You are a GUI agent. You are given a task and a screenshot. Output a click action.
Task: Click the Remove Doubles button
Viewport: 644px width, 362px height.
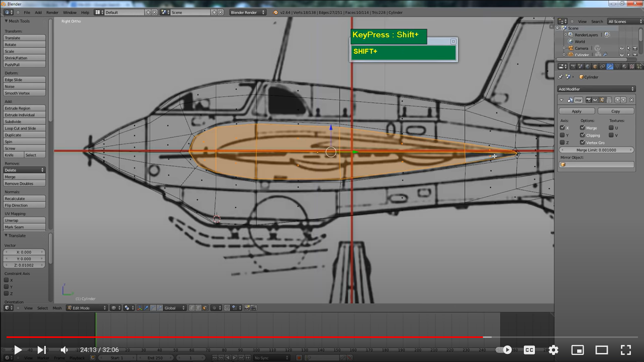(25, 183)
